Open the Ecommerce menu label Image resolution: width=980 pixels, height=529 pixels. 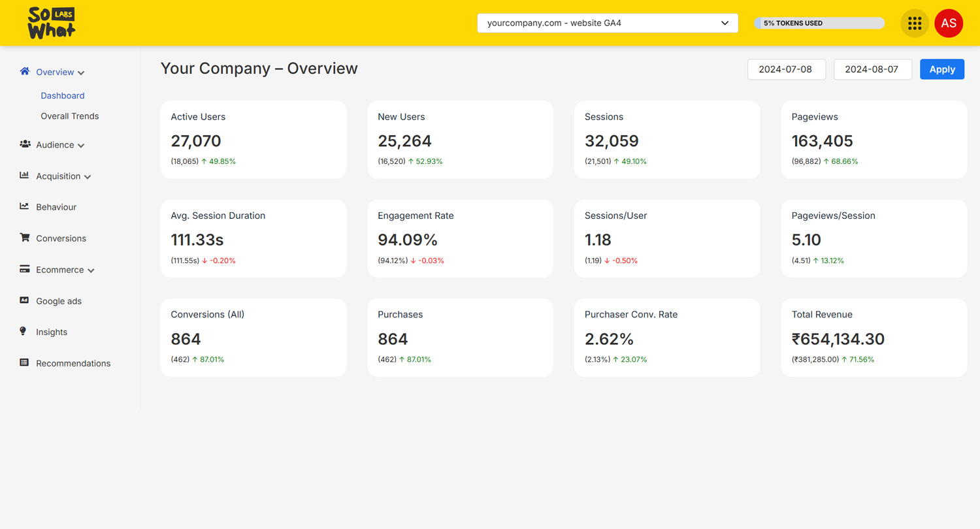60,270
